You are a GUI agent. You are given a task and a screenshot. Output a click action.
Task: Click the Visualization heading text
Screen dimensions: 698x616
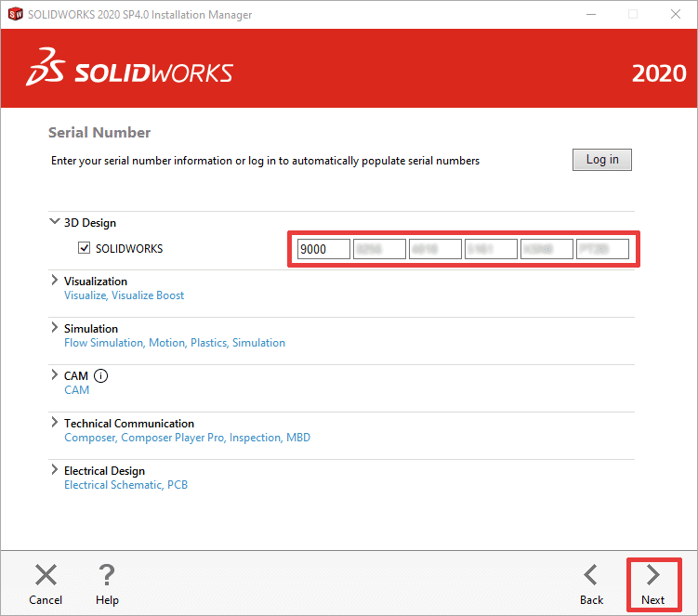pyautogui.click(x=96, y=282)
